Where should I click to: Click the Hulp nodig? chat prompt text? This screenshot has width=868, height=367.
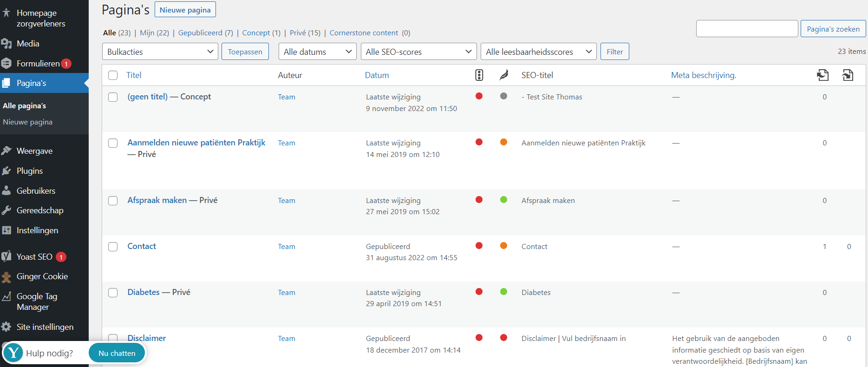click(50, 354)
